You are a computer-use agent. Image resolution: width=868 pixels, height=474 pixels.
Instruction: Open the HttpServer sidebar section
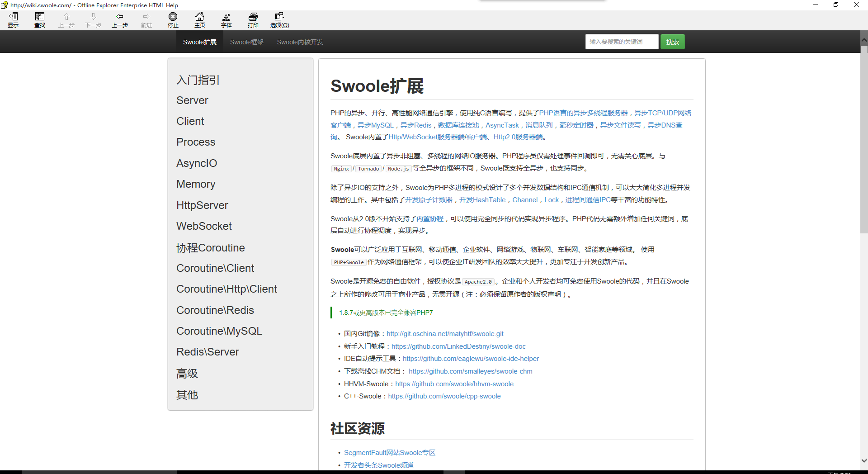[x=202, y=205]
